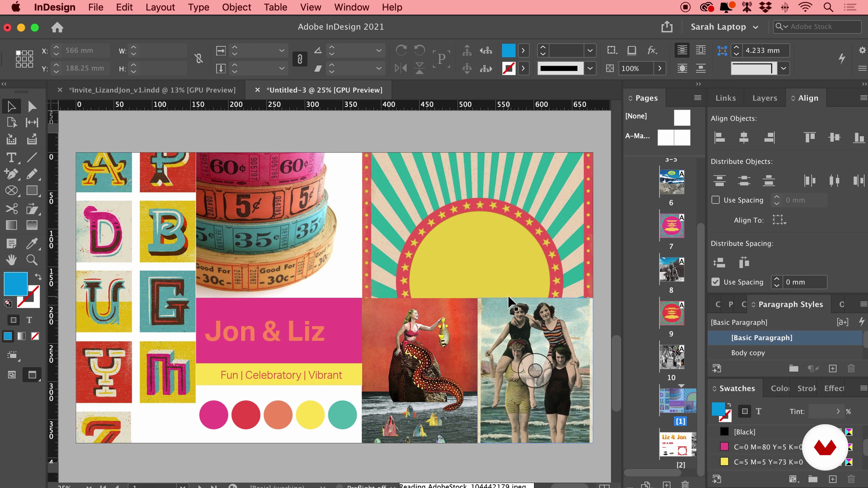Apply None to the selected object

pyautogui.click(x=35, y=336)
